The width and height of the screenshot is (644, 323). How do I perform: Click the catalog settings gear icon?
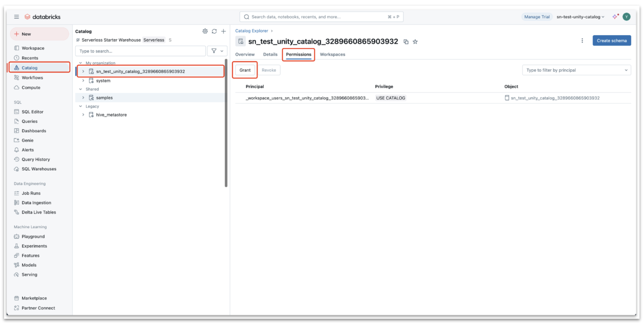205,31
